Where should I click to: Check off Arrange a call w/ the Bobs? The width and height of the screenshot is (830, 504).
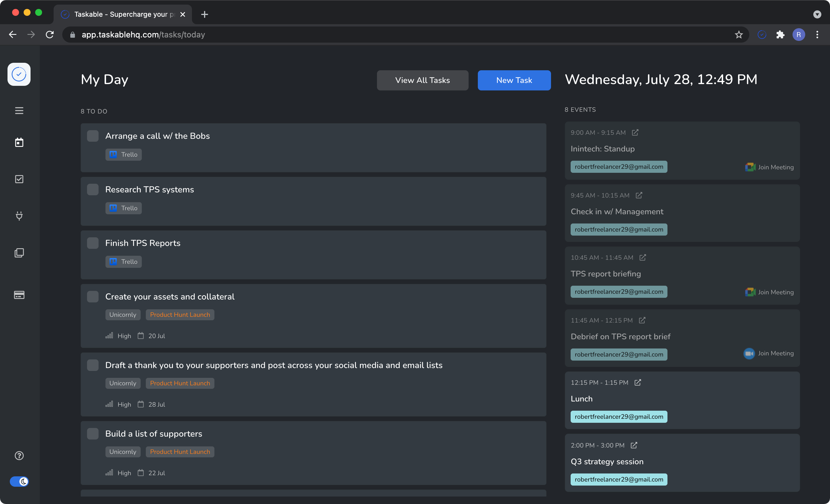tap(93, 136)
